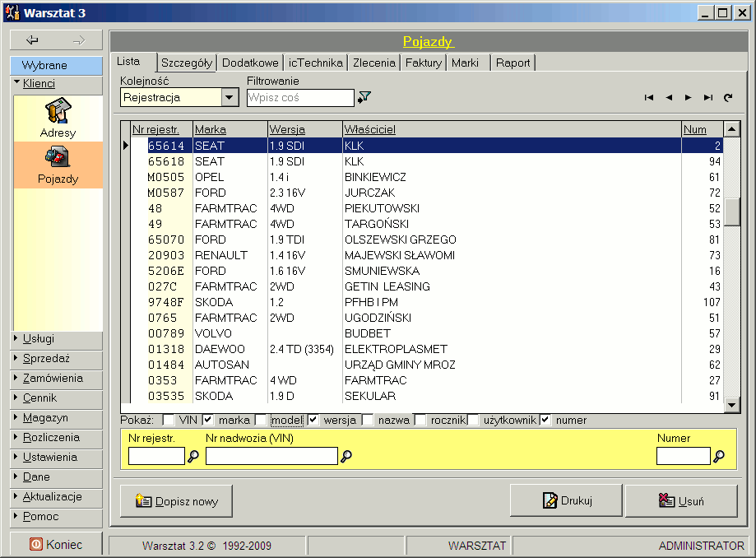Open the Faktury tab
This screenshot has height=558, width=756.
424,63
